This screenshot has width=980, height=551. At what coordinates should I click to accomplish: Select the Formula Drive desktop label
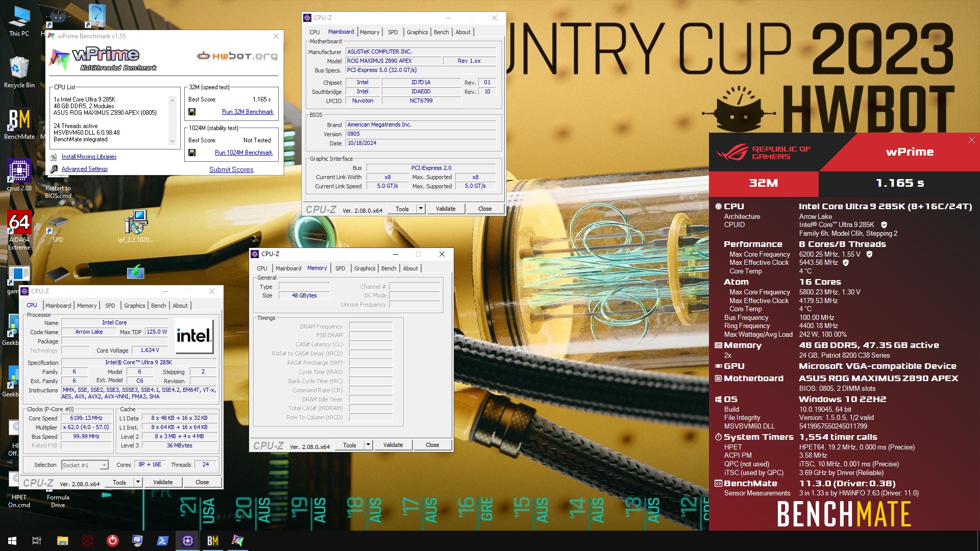(x=58, y=501)
